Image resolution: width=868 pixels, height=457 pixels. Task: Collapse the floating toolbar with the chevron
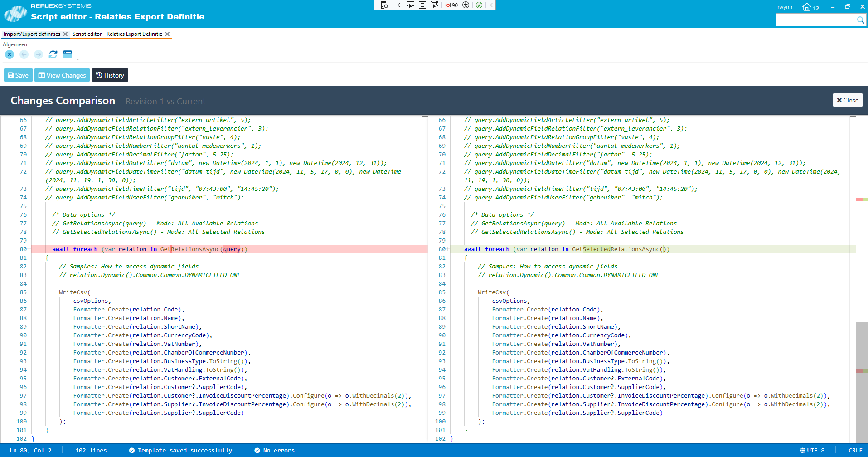click(x=491, y=5)
